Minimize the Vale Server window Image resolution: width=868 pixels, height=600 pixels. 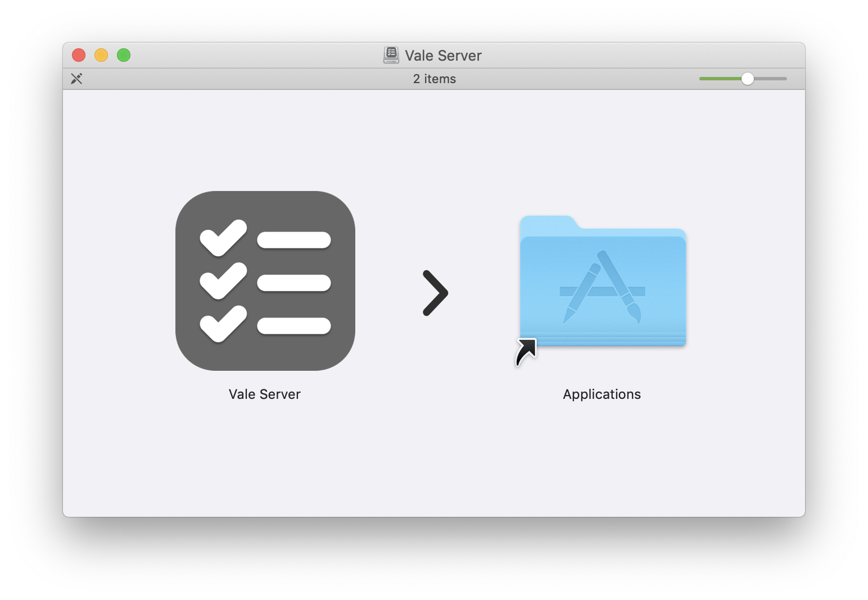(x=101, y=55)
